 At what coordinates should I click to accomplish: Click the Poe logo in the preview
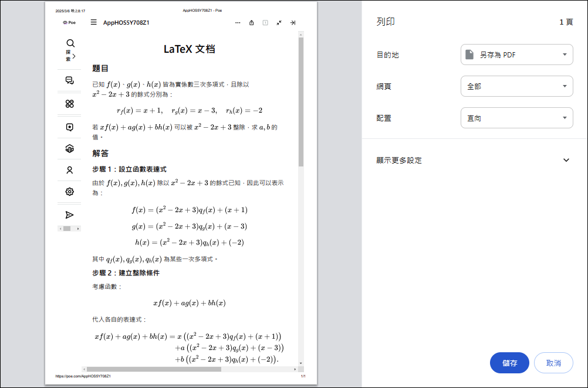(x=69, y=23)
